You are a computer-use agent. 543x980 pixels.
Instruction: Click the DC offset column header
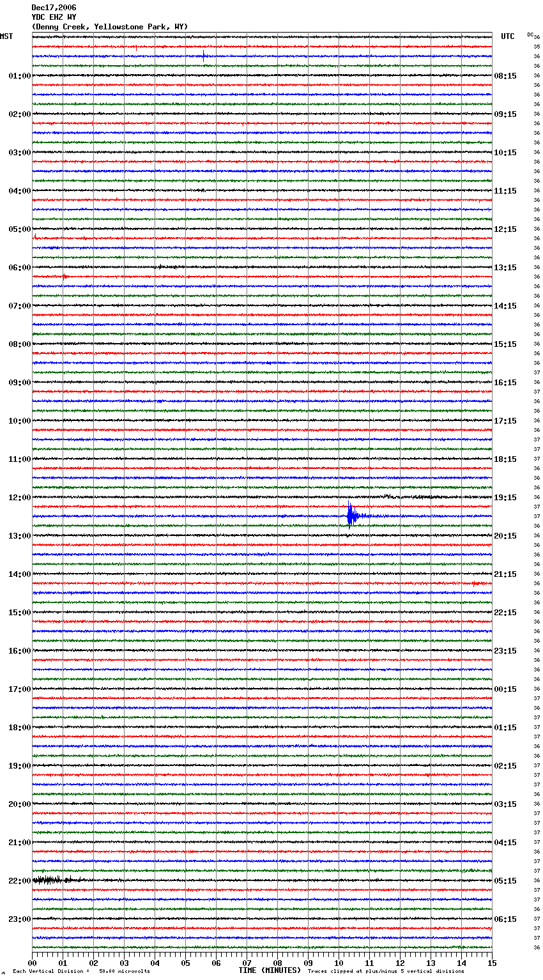pos(530,34)
